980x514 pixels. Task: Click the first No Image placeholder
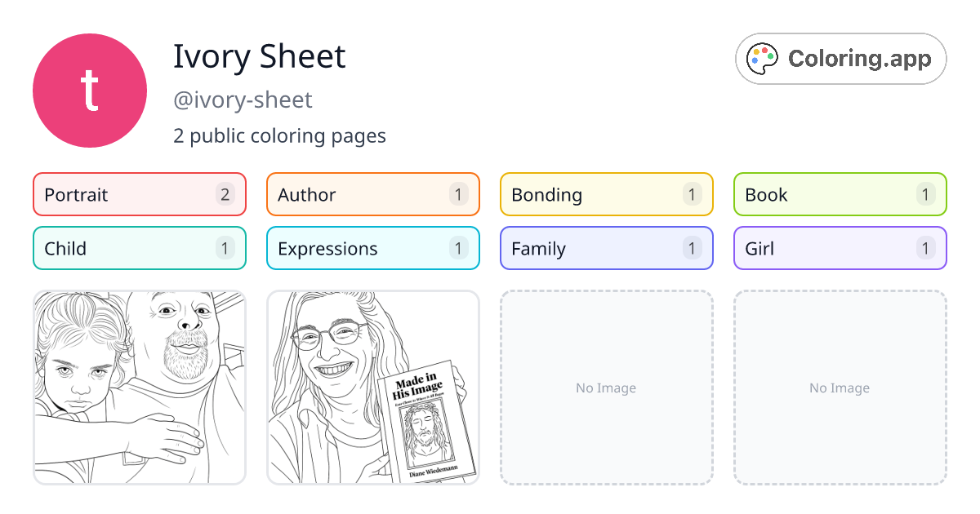(x=606, y=388)
